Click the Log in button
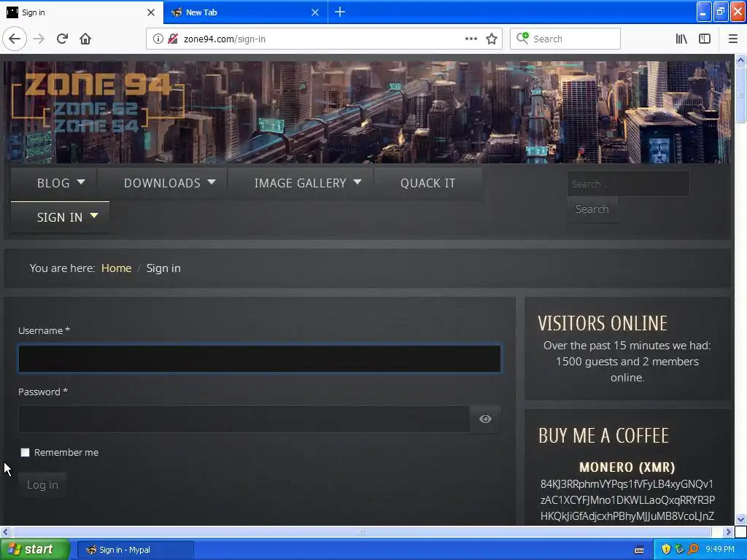The width and height of the screenshot is (747, 560). click(x=42, y=485)
